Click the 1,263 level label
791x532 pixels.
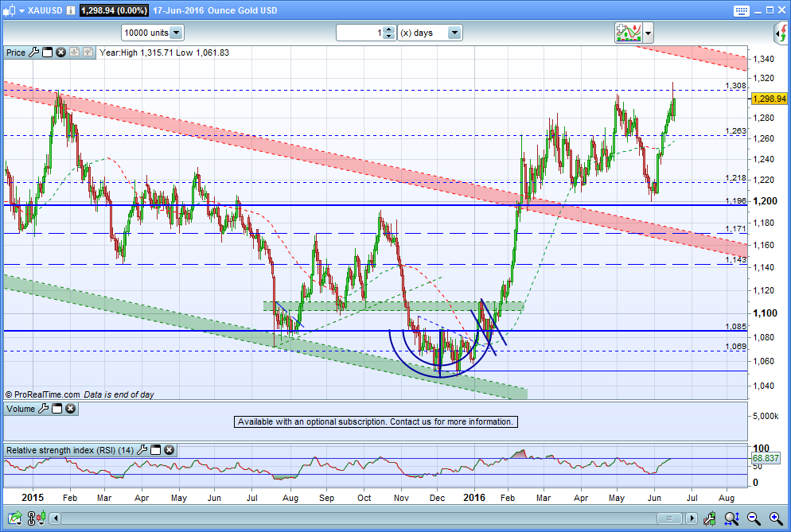point(735,131)
